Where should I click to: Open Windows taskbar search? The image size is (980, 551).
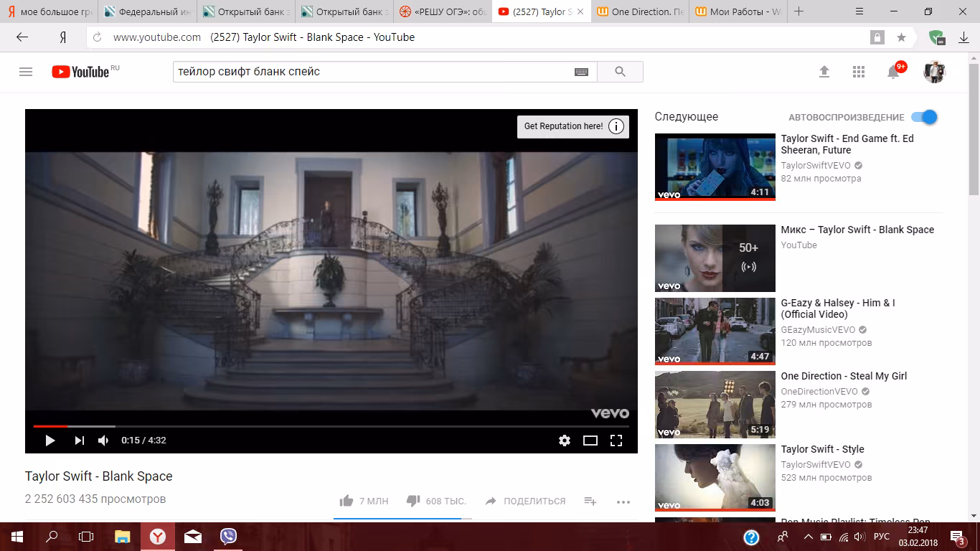point(52,537)
